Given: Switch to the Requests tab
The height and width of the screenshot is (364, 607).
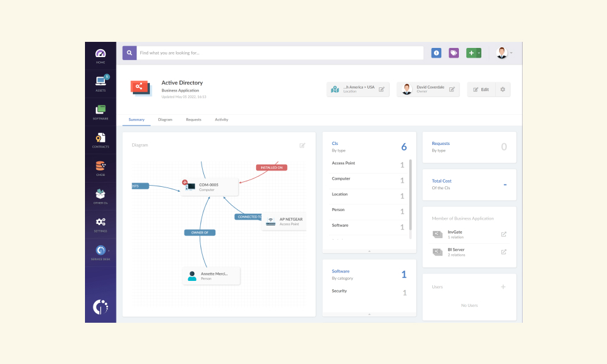Looking at the screenshot, I should [x=194, y=120].
